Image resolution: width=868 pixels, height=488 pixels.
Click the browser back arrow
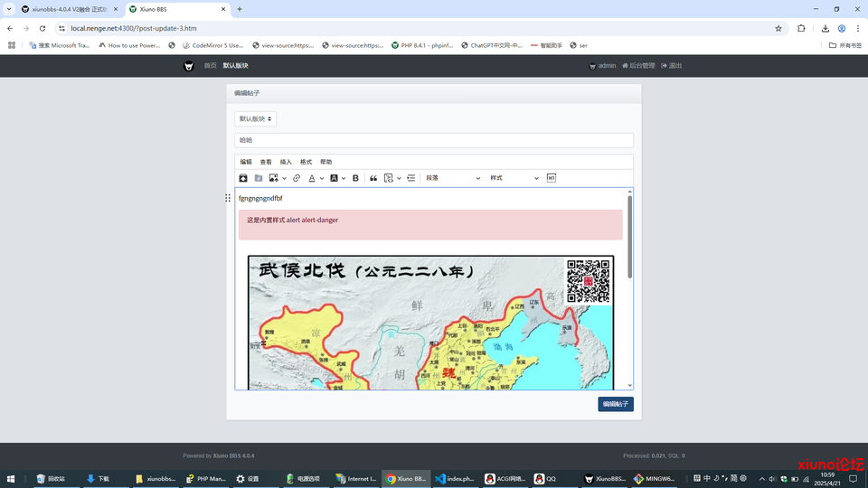pos(10,28)
